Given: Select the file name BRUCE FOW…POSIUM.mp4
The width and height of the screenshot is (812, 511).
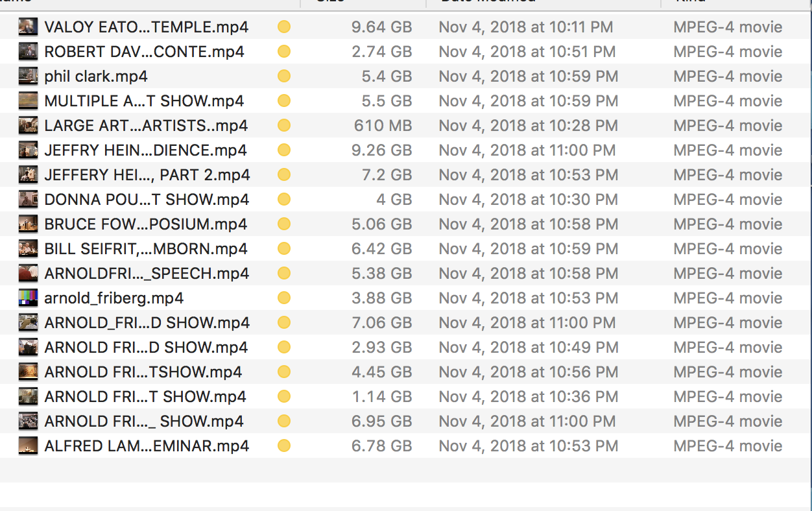Looking at the screenshot, I should coord(146,224).
